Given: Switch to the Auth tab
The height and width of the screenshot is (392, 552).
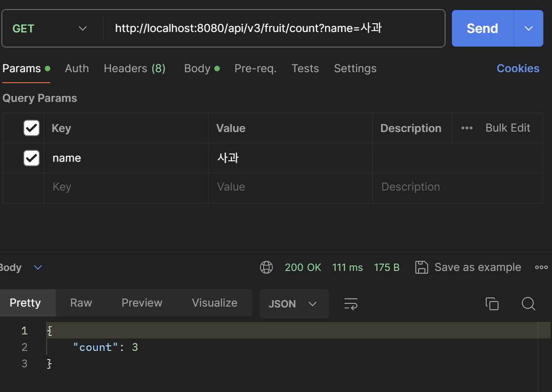Looking at the screenshot, I should point(77,69).
